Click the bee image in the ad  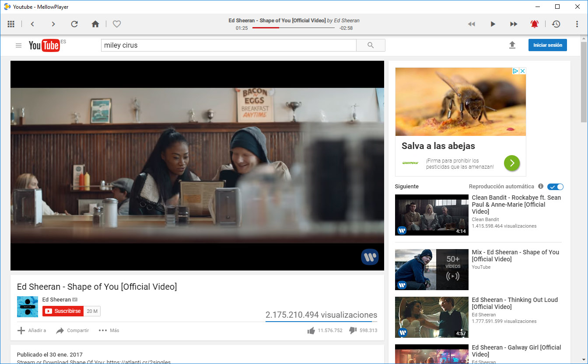(460, 101)
